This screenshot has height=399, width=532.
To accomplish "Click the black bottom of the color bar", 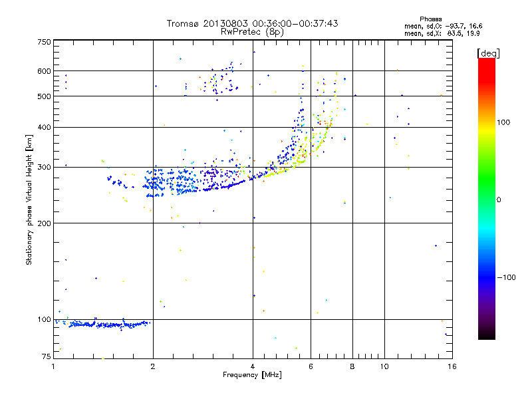I will [487, 334].
